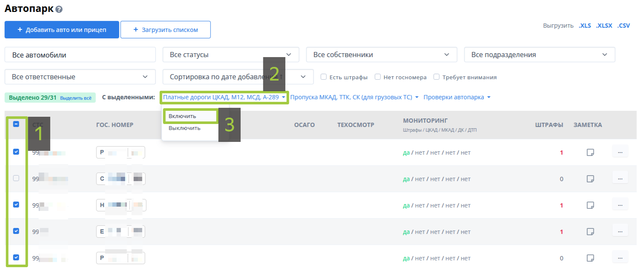Viewport: 644px width, 271px height.
Task: Open note icon in second vehicle row
Action: click(590, 179)
